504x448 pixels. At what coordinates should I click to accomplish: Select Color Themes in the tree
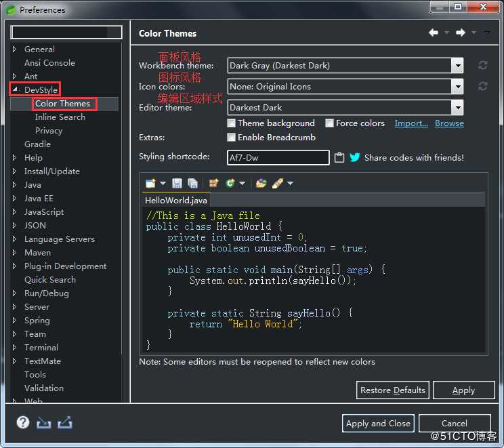pos(63,104)
